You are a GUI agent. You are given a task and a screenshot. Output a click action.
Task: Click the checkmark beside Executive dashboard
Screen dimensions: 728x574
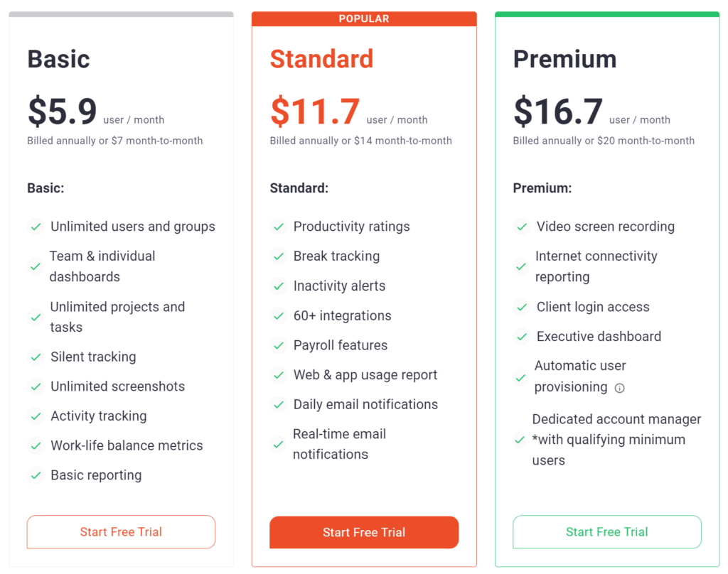tap(521, 336)
